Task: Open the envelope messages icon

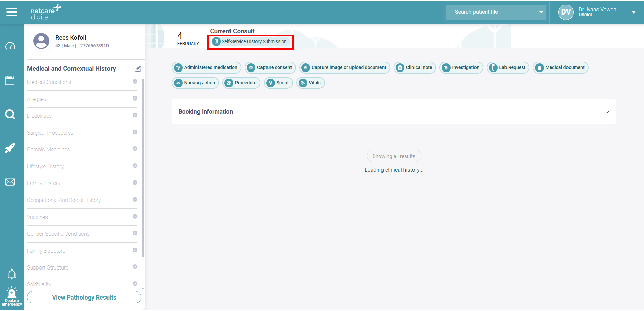Action: point(10,182)
